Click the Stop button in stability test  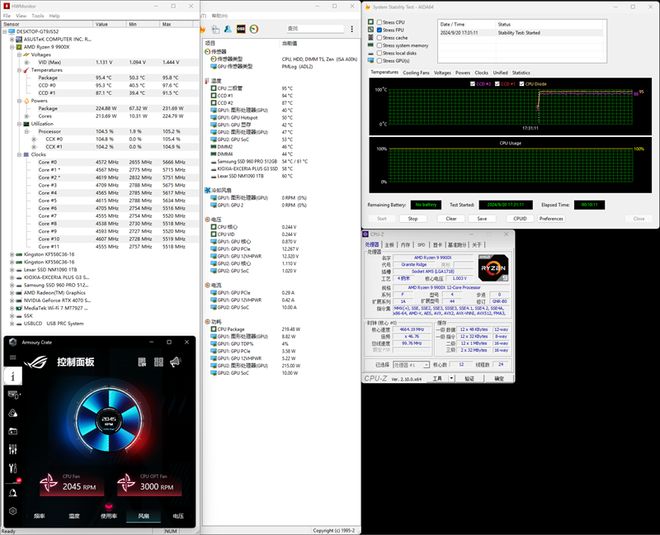(x=413, y=218)
